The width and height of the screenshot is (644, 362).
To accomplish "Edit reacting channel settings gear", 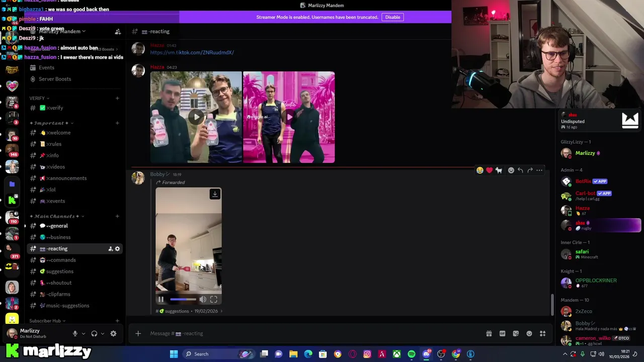I will [x=118, y=249].
